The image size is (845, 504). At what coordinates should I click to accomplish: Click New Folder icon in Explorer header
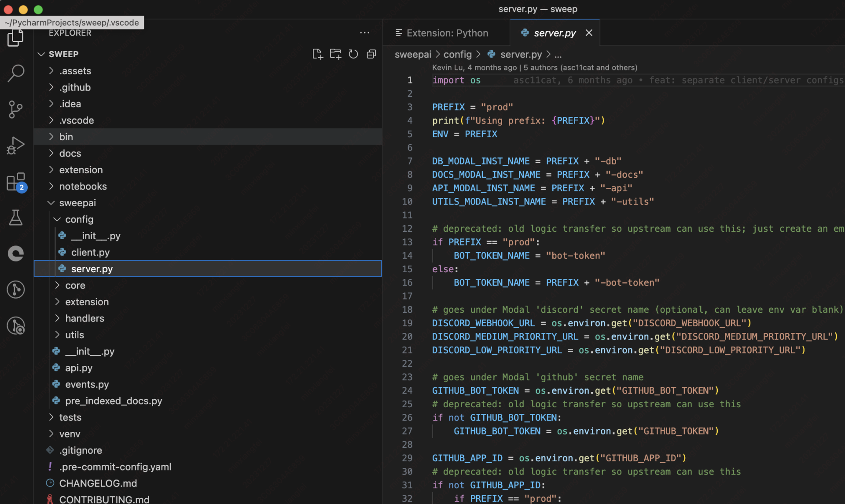click(x=335, y=54)
